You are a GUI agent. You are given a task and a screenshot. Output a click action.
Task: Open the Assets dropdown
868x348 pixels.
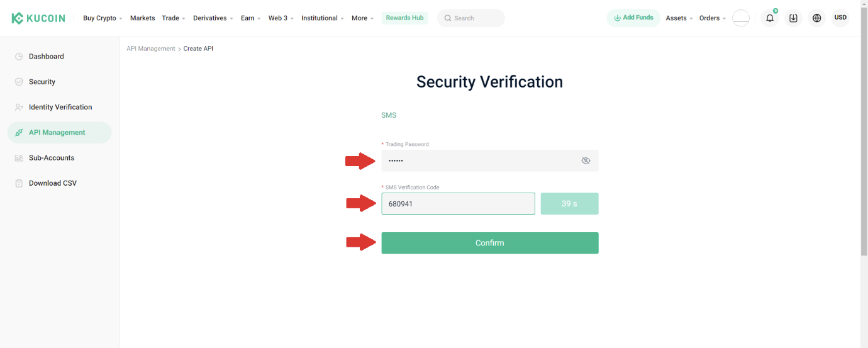tap(679, 18)
